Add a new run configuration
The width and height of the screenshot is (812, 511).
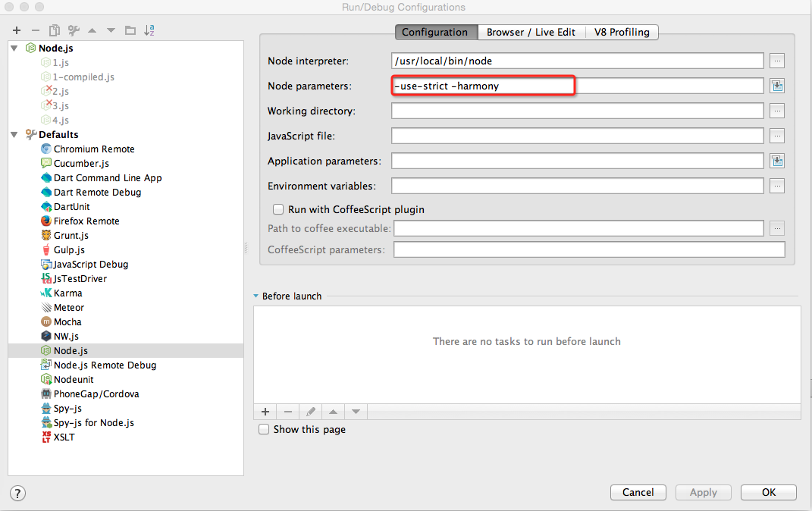(x=17, y=30)
